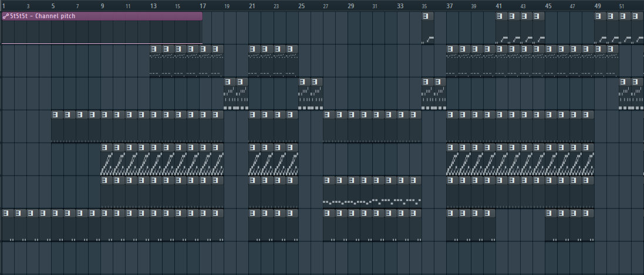Jump to bar 1 on the timeline ruler
Screen dimensions: 644x275
point(4,6)
